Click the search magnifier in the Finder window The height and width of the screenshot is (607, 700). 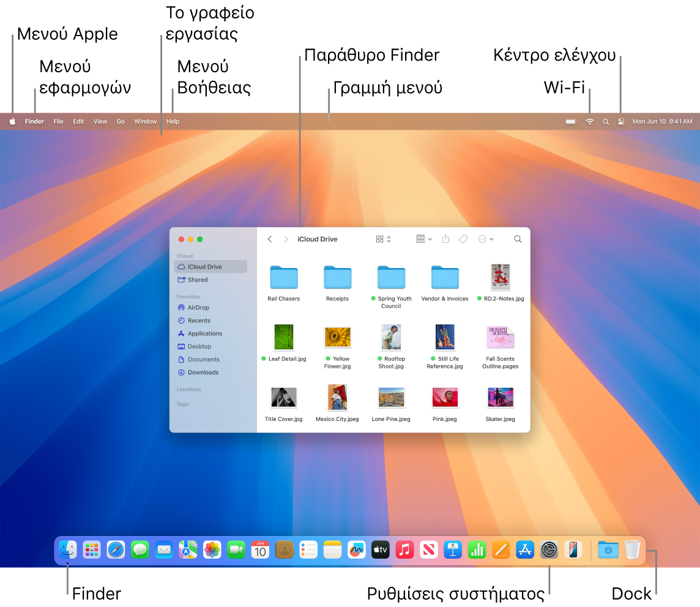click(x=518, y=239)
